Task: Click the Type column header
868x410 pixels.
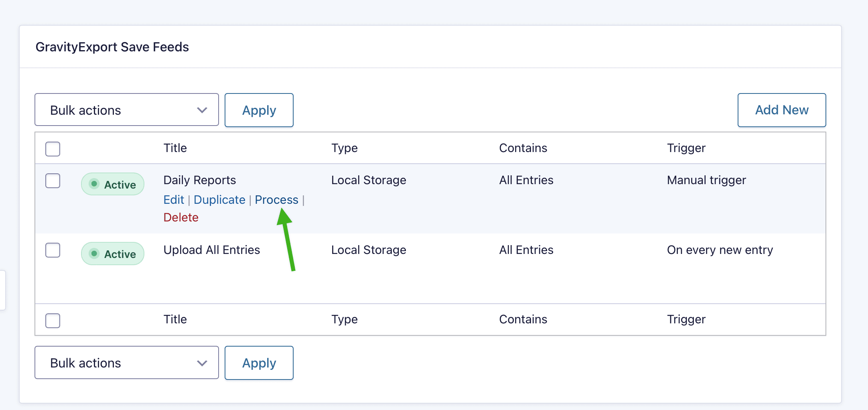Action: pos(344,148)
